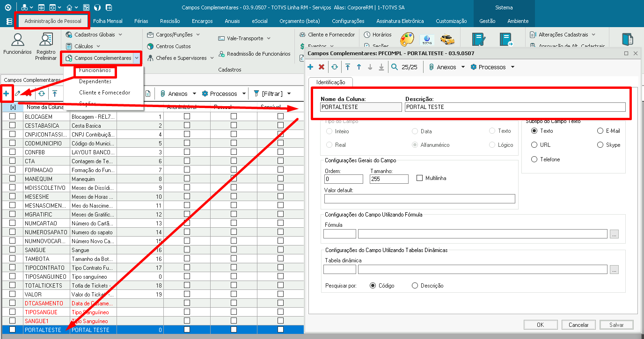Click the browse button beside Tabela dinâmica
Image resolution: width=644 pixels, height=339 pixels.
pyautogui.click(x=615, y=269)
